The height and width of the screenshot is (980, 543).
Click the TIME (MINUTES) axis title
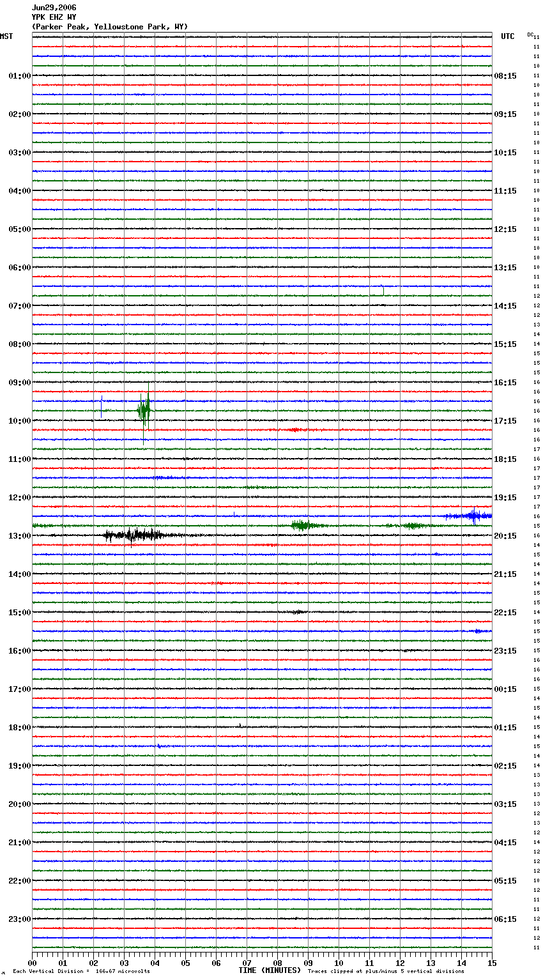[270, 970]
